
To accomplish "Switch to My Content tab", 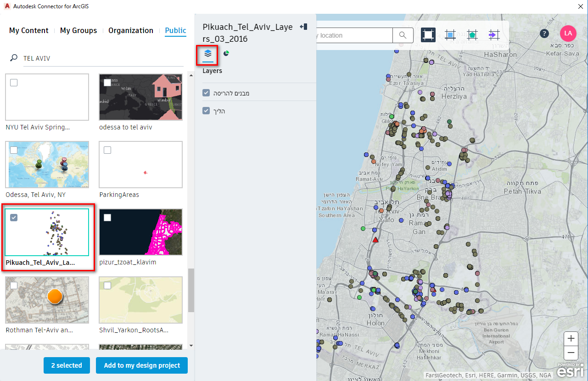I will [28, 30].
